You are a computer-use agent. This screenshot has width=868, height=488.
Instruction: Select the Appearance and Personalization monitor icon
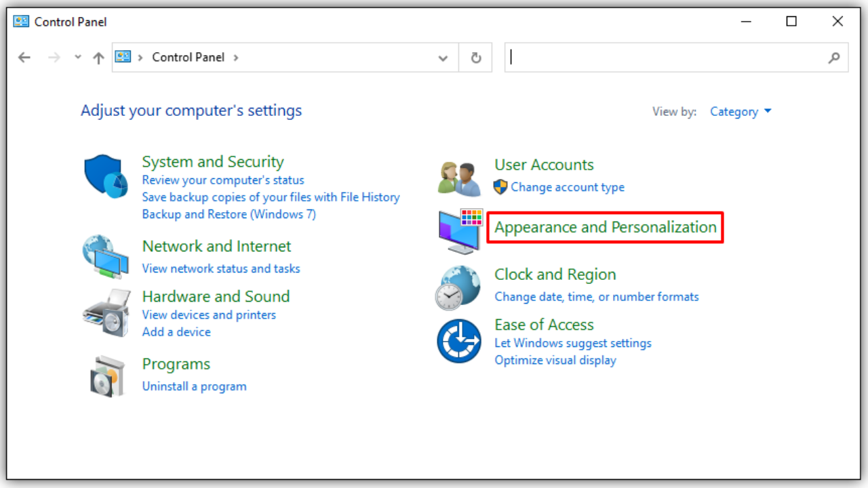pyautogui.click(x=460, y=230)
